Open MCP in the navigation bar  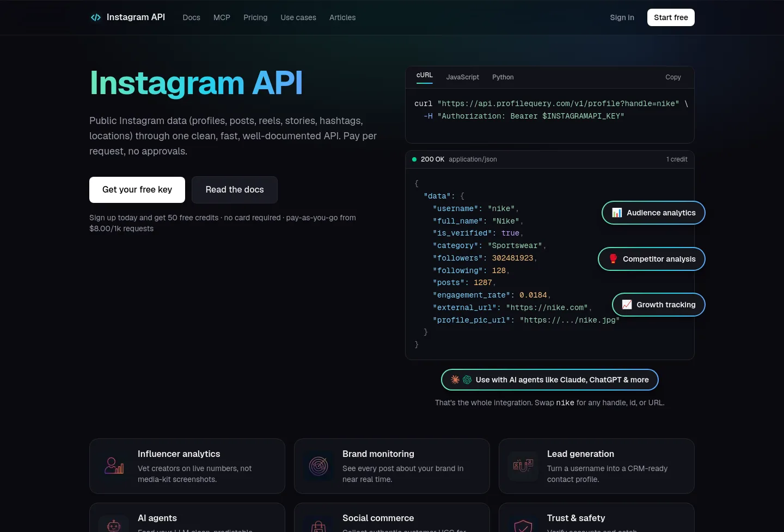(222, 17)
